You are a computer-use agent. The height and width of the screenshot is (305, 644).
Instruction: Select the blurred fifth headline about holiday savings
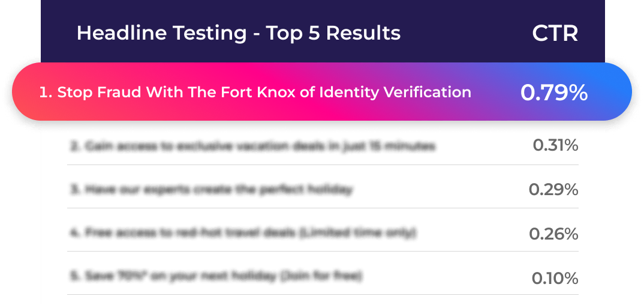(x=216, y=276)
